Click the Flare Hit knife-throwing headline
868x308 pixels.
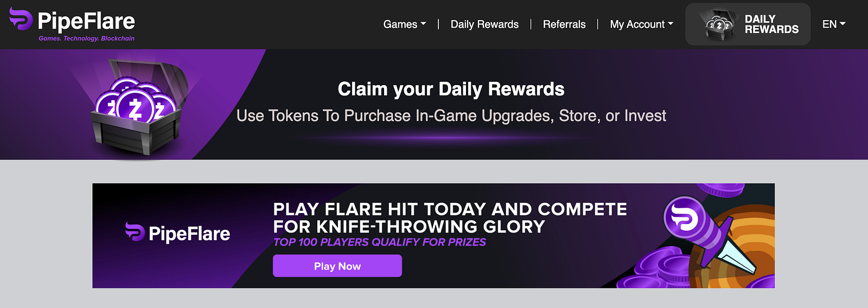coord(450,217)
